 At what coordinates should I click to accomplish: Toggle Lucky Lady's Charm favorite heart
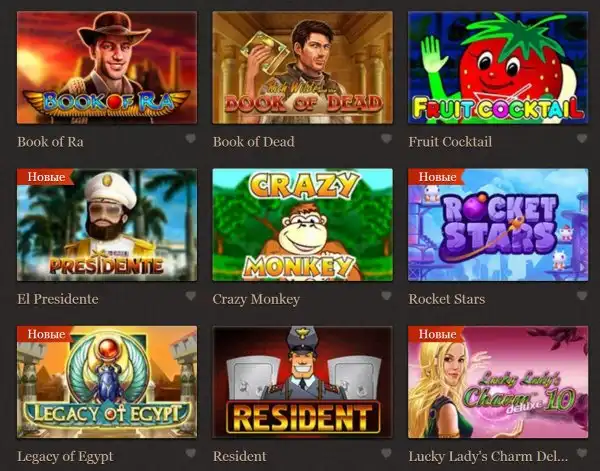point(582,453)
